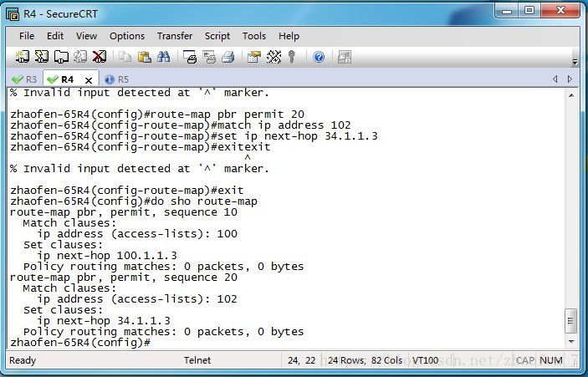This screenshot has width=588, height=377.
Task: Click the 'match ip address 102' line
Action: point(181,125)
